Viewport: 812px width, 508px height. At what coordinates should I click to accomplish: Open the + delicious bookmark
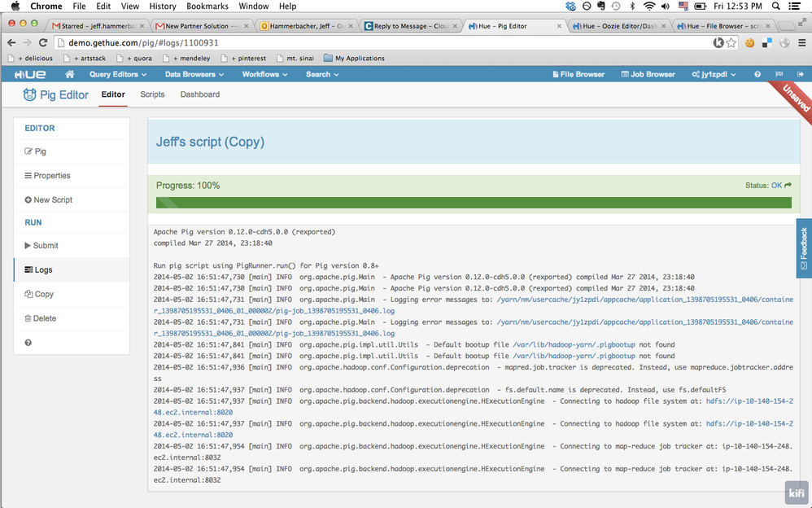(x=30, y=58)
